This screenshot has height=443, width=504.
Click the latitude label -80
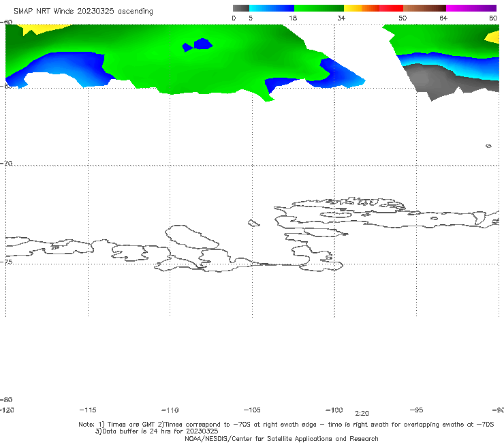6,400
